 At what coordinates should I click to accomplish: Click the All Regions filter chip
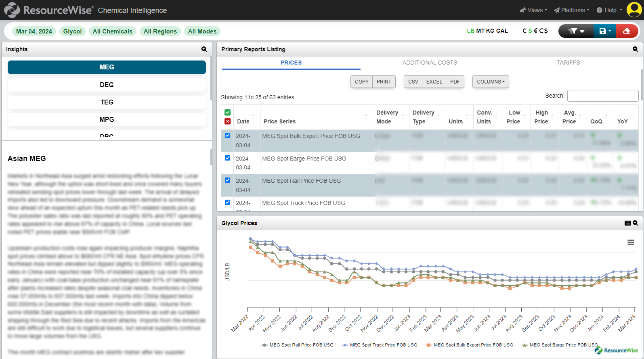160,31
